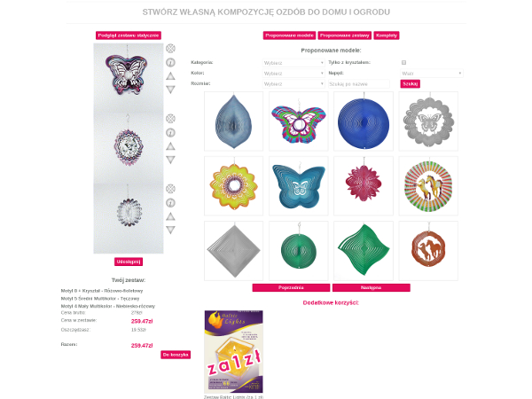Open the Kategoria dropdown

(293, 63)
